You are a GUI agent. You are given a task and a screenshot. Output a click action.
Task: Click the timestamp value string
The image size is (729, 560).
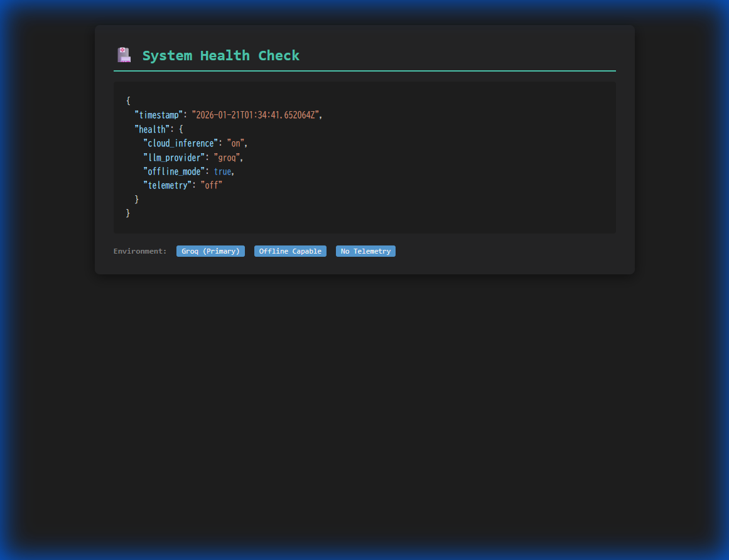click(257, 114)
